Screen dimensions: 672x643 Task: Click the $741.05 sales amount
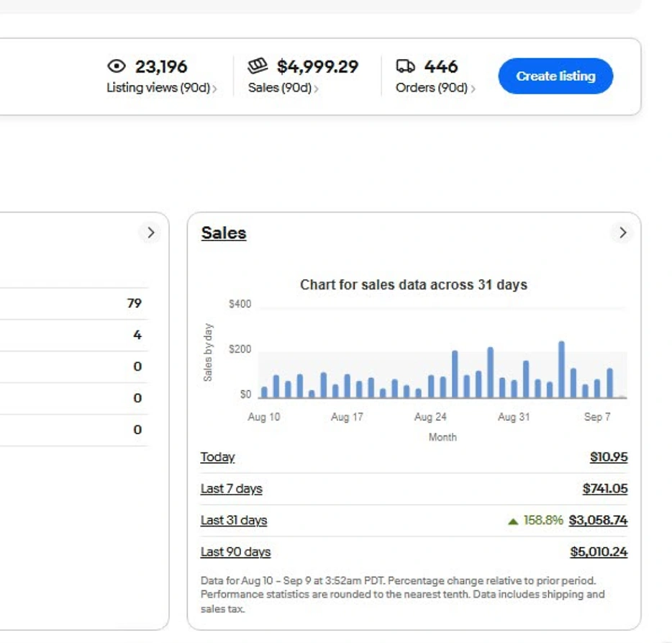604,489
